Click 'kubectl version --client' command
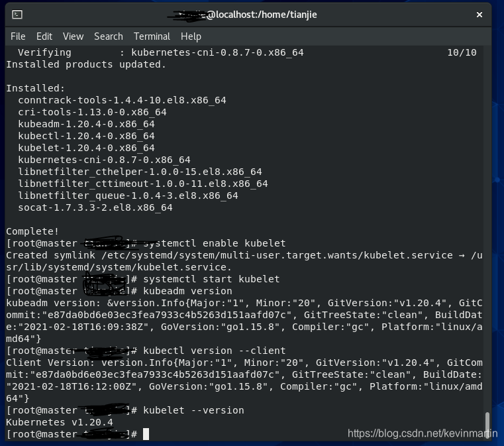 [x=215, y=351]
